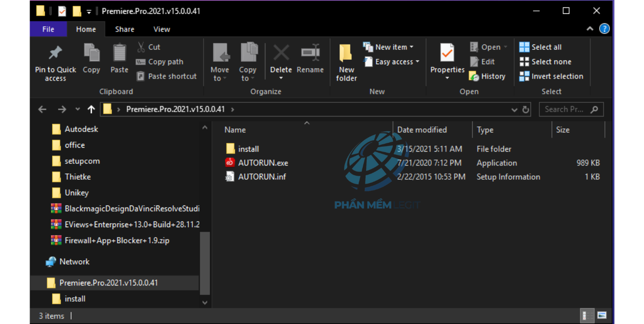Image resolution: width=644 pixels, height=324 pixels.
Task: Click the search box in Explorer
Action: (565, 110)
